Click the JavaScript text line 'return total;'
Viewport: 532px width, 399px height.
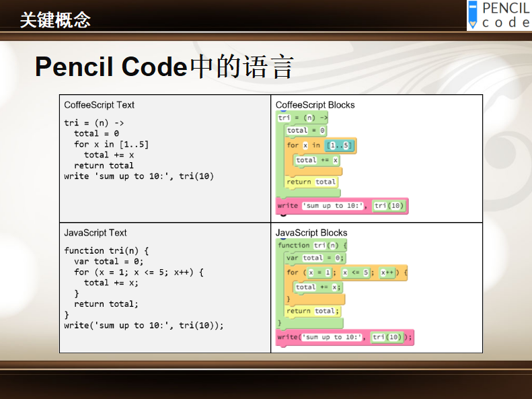(106, 304)
